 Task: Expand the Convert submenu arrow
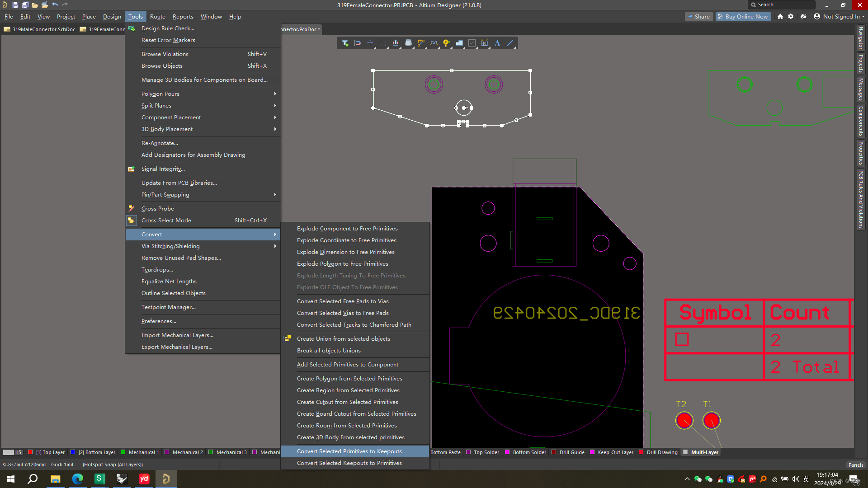point(275,234)
